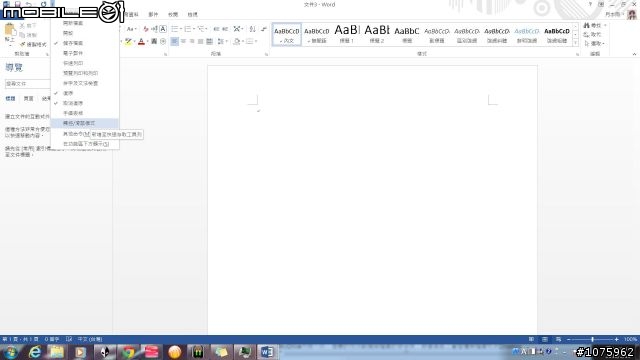Click the Help question mark icon
The width and height of the screenshot is (640, 360).
[590, 4]
